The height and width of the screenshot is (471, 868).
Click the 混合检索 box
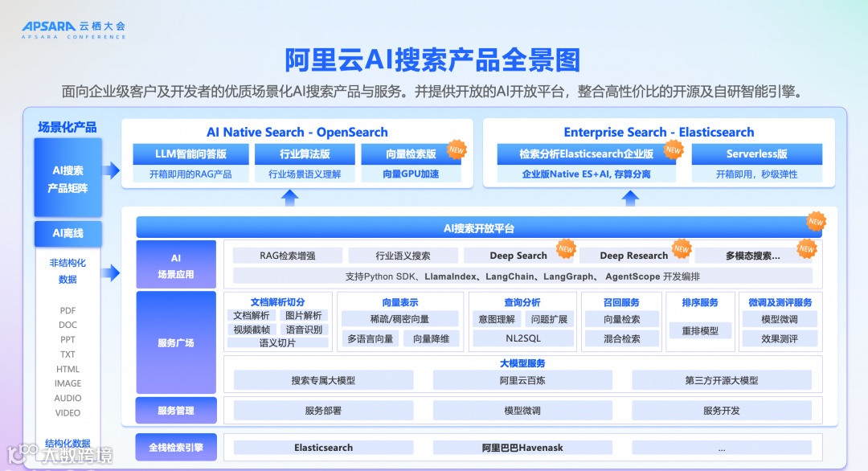pos(621,338)
